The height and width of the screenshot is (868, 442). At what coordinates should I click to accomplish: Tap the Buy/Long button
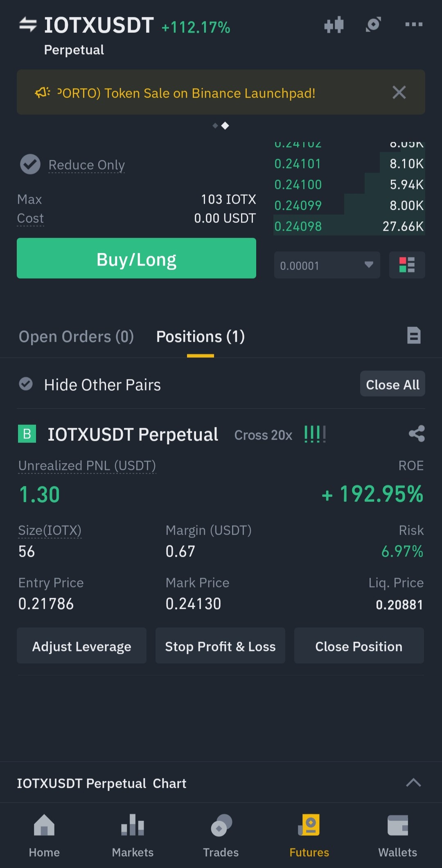(136, 258)
